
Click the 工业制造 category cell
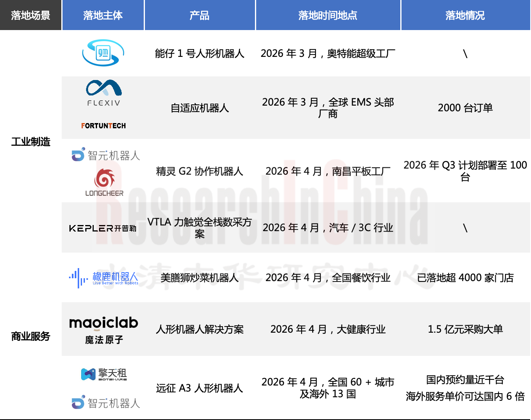click(x=31, y=142)
